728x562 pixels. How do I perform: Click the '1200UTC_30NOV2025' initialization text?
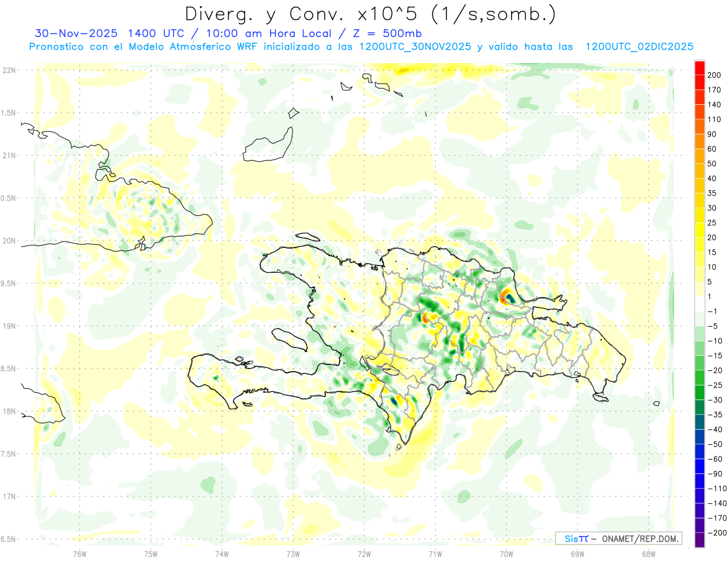tap(414, 47)
